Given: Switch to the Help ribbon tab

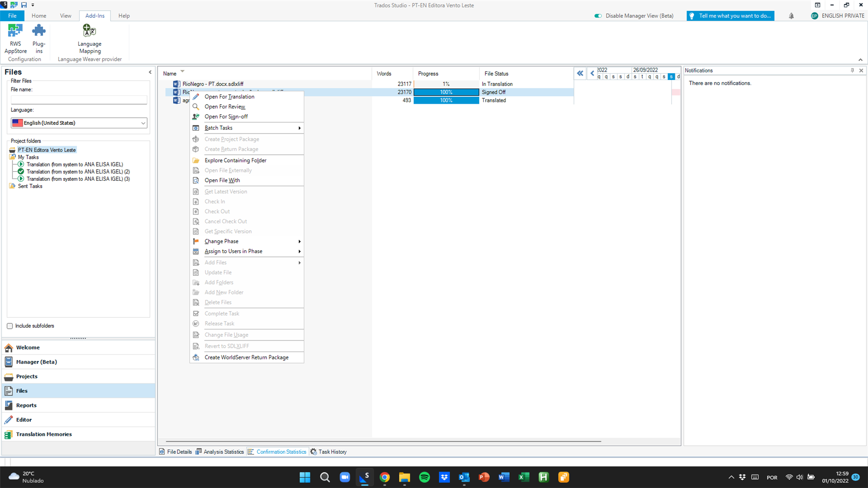Looking at the screenshot, I should pyautogui.click(x=124, y=16).
